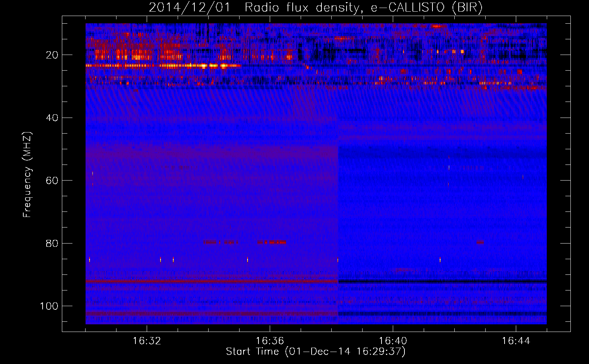The height and width of the screenshot is (364, 589).
Task: Click the 'Start Time (01-Dec-14 16:29:37)' label
Action: pyautogui.click(x=316, y=352)
